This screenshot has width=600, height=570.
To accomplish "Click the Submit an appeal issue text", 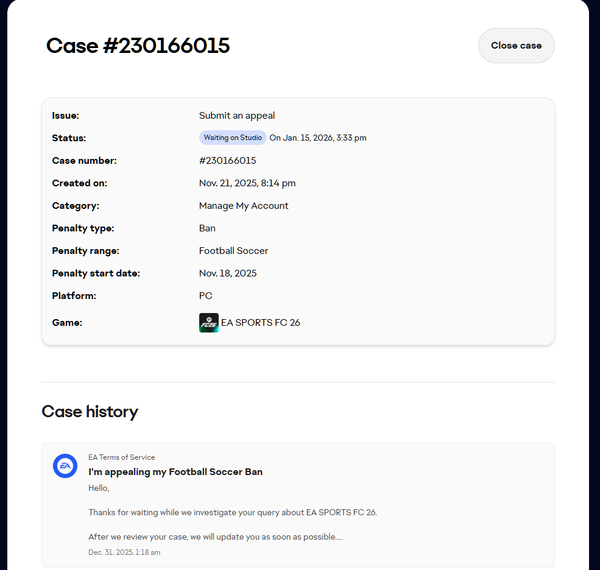I will pyautogui.click(x=237, y=116).
